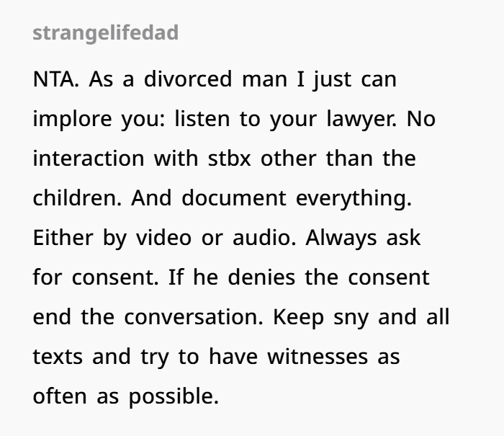Screen dimensions: 504x436
Task: Click the word "Either" in the comment
Action: 63,238
